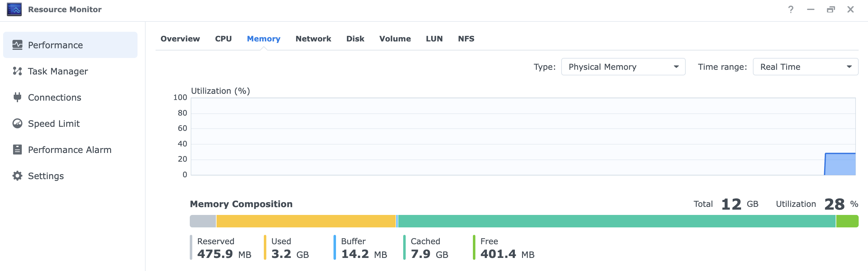The image size is (868, 271).
Task: Click the blue utilization area in graph
Action: (840, 164)
